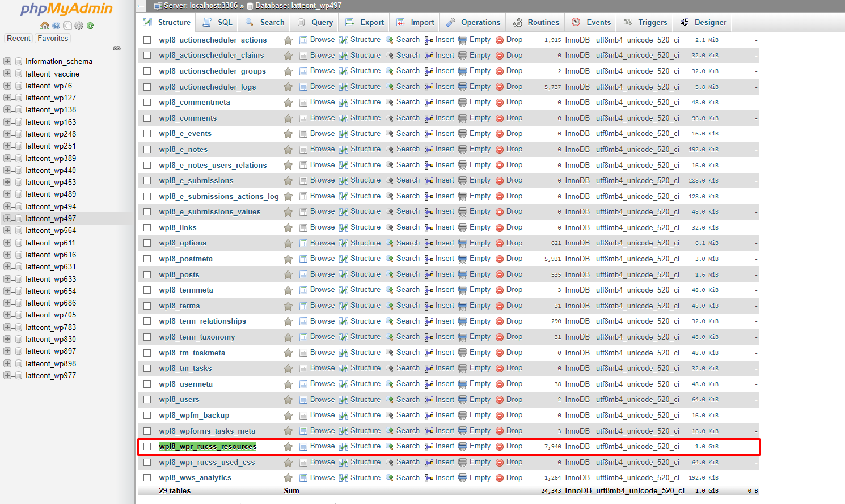Click the Drop icon for wpl8_wpr_rucss_resources
This screenshot has height=504, width=845.
(500, 446)
